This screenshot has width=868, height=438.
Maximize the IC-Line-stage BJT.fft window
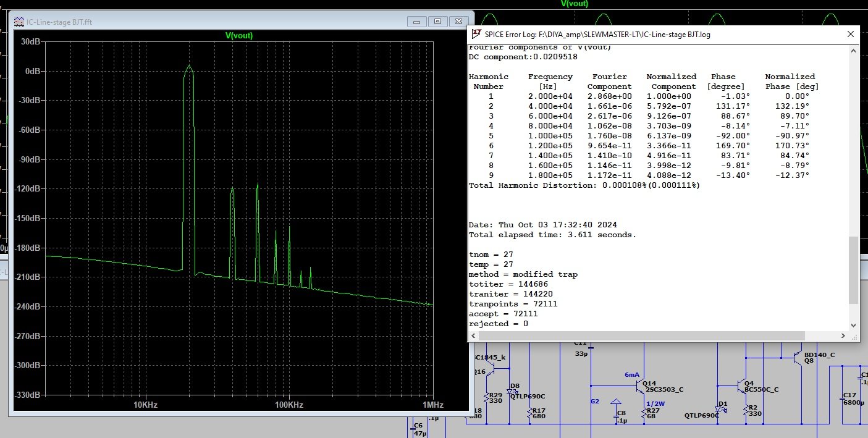pyautogui.click(x=437, y=21)
